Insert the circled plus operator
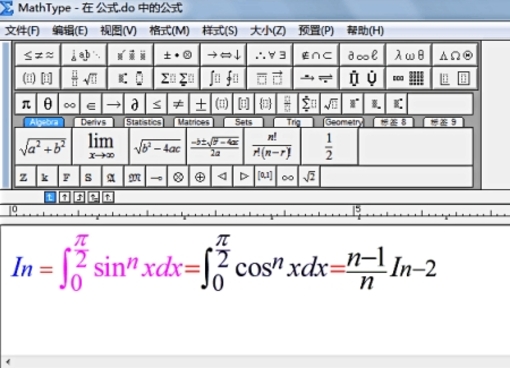The image size is (510, 368). pos(200,177)
